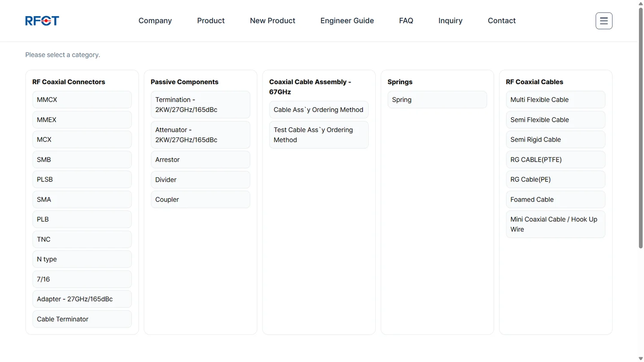Navigate to Engineer Guide

pos(347,21)
